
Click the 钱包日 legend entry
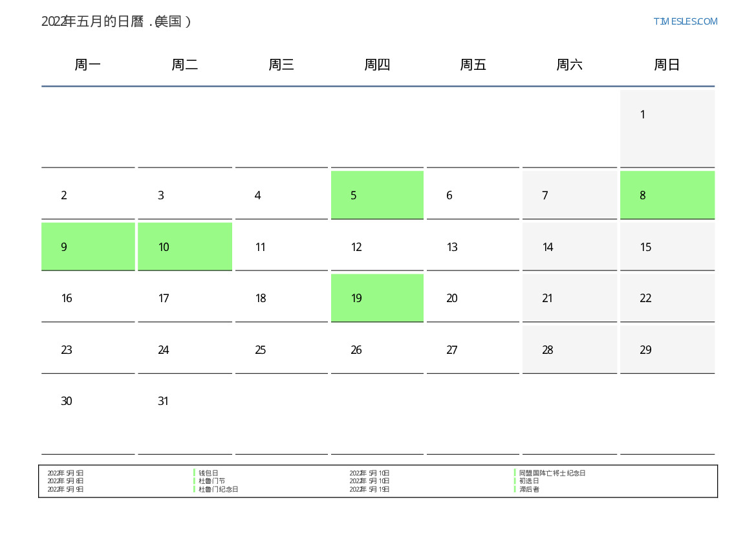(x=208, y=473)
